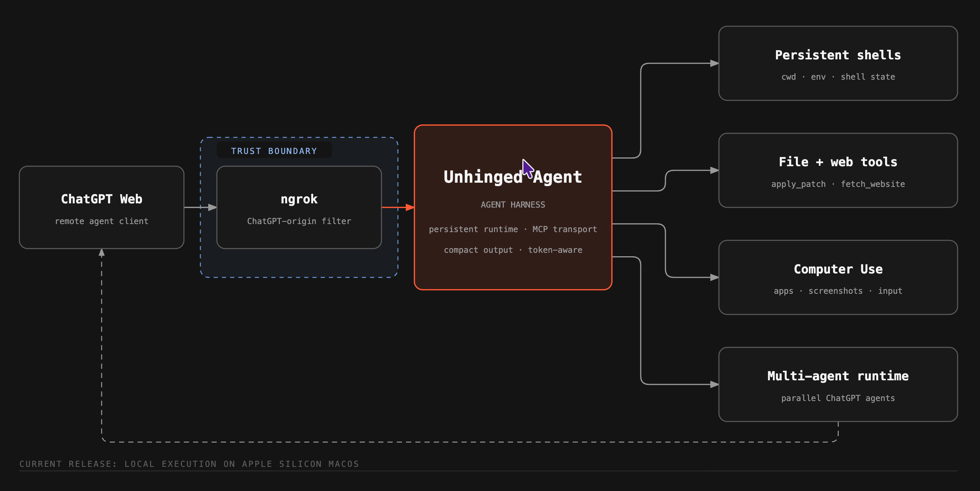Select the "Computer Use" node title
Image resolution: width=980 pixels, height=491 pixels.
838,269
